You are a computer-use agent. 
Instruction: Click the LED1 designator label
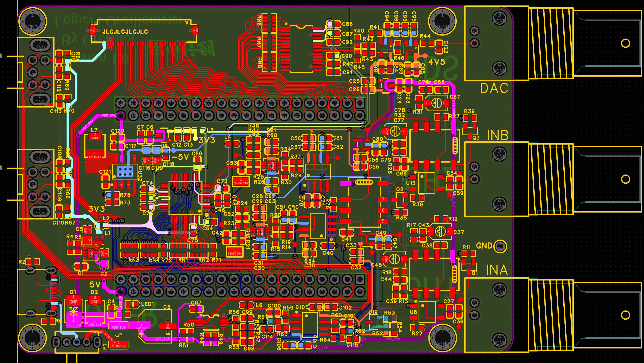(x=148, y=304)
